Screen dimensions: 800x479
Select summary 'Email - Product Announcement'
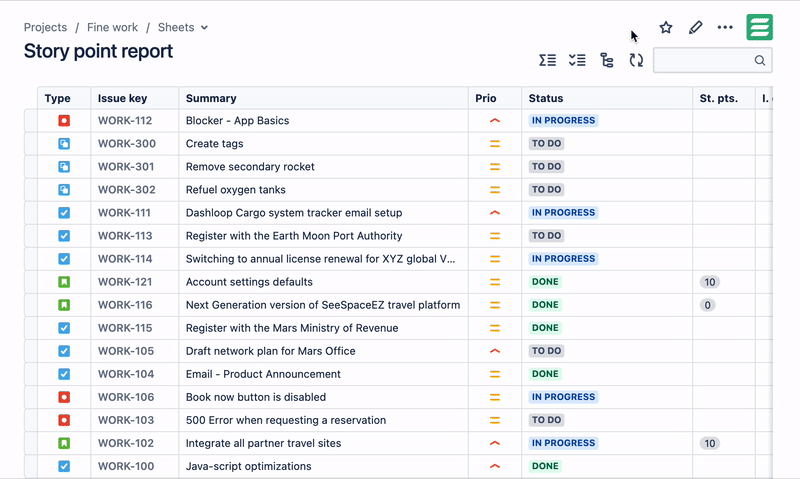263,374
